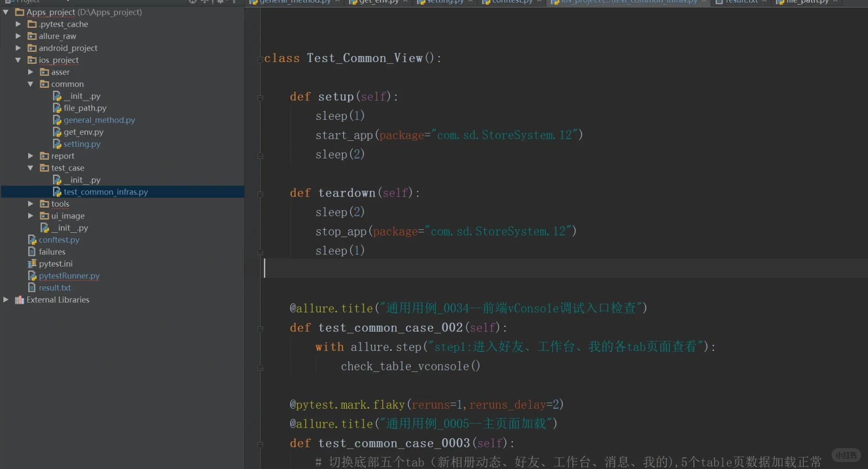The height and width of the screenshot is (469, 868).
Task: Fold the teardown method in the gutter
Action: tap(260, 194)
